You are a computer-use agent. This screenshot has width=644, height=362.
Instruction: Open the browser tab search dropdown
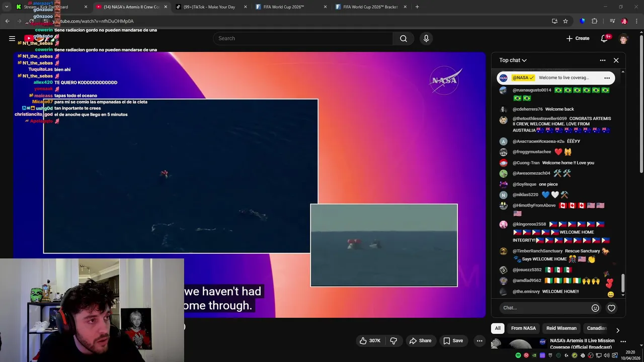tap(7, 7)
